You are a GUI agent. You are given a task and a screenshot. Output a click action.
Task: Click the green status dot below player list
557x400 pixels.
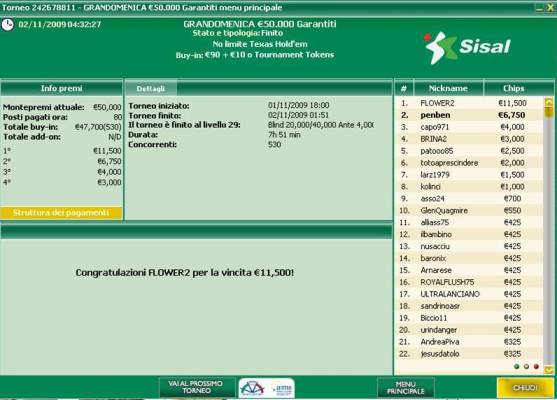coord(517,366)
